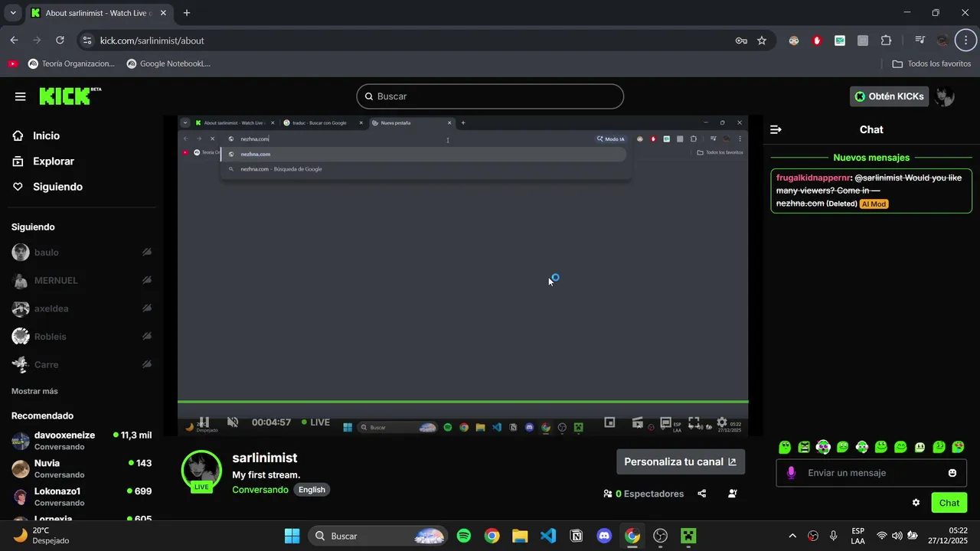
Task: Open recommended channel Nuvia
Action: [x=82, y=468]
